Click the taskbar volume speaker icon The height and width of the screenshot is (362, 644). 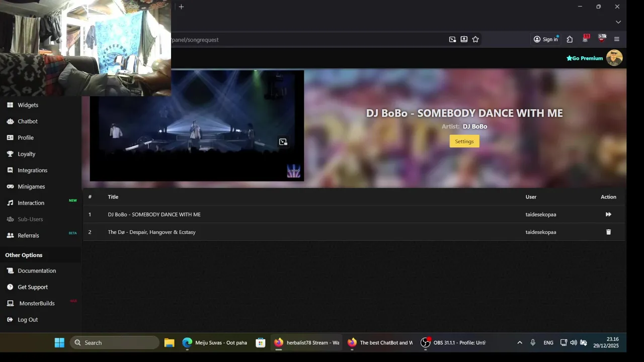(x=574, y=343)
